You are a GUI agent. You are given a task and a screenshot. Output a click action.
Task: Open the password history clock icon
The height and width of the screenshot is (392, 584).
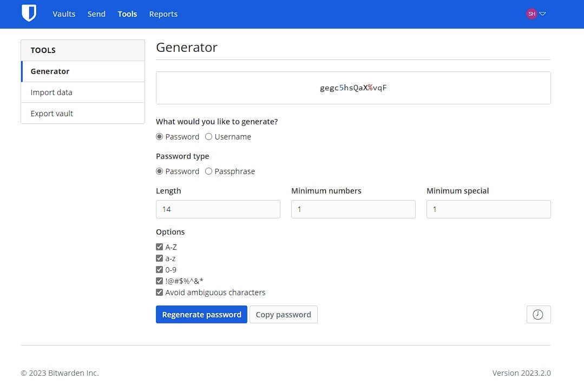pos(538,314)
